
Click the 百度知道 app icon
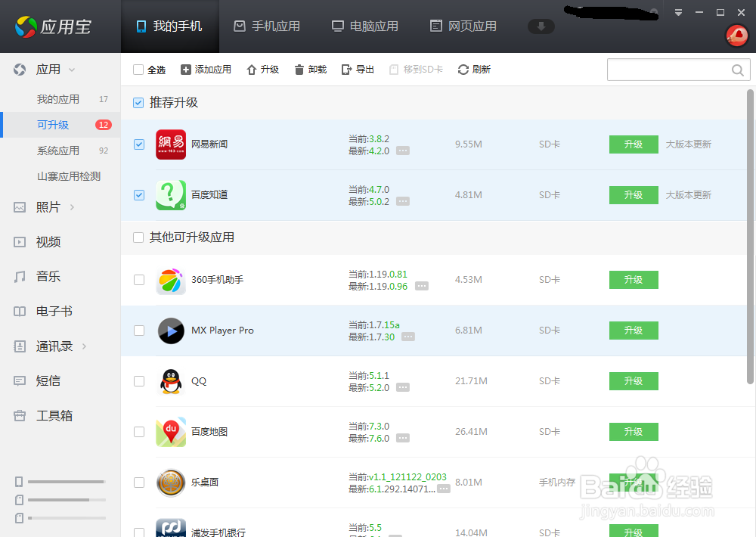tap(171, 195)
